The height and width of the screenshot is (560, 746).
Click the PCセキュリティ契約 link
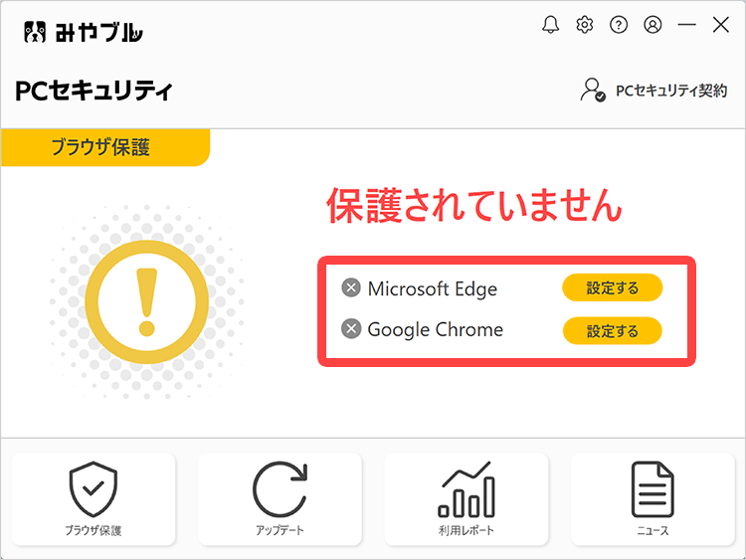671,91
